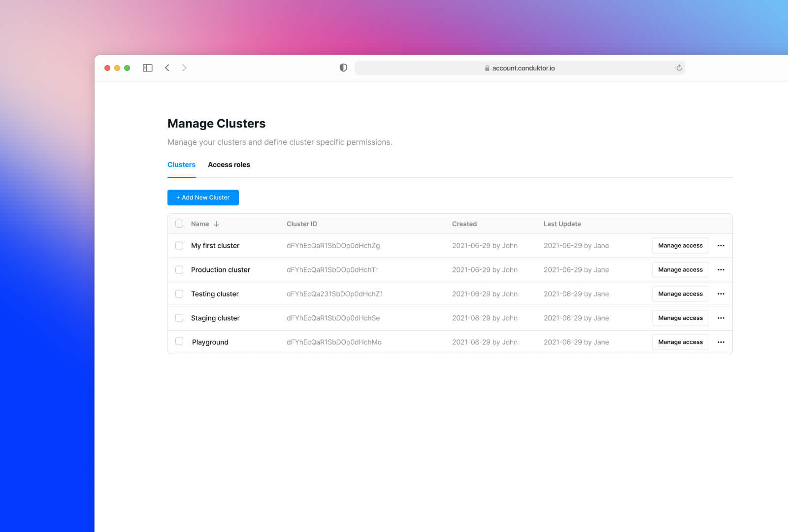Click the lock icon in address bar
This screenshot has width=788, height=532.
pyautogui.click(x=487, y=68)
